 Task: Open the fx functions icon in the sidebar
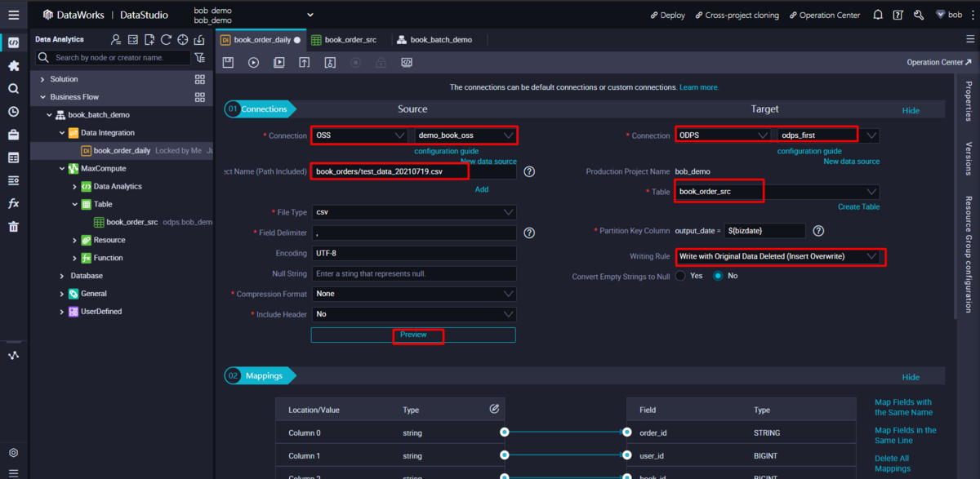tap(13, 203)
